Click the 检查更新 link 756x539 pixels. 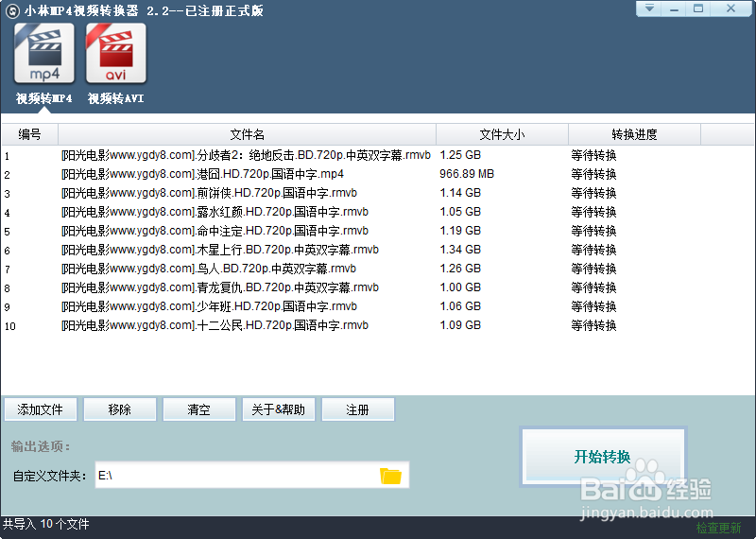718,528
